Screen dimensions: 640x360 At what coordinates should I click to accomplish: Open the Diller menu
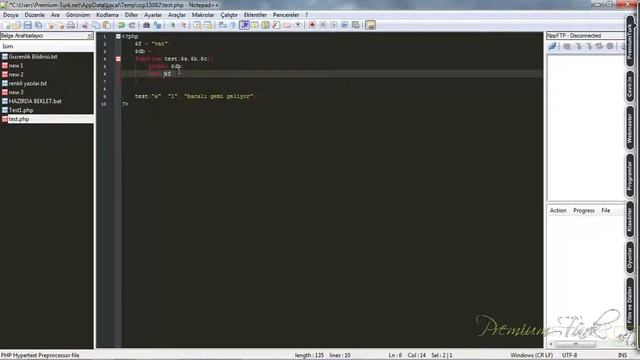click(x=131, y=15)
